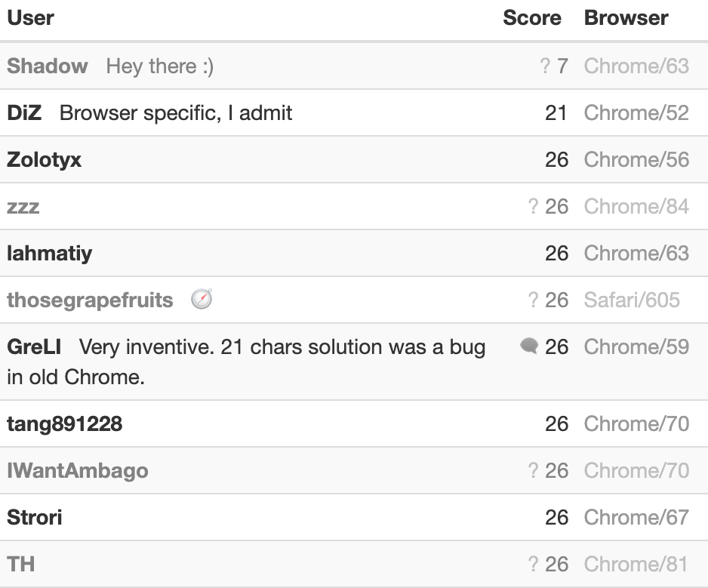Click Safari/605 browser label
Image resolution: width=708 pixels, height=588 pixels.
[x=632, y=300]
